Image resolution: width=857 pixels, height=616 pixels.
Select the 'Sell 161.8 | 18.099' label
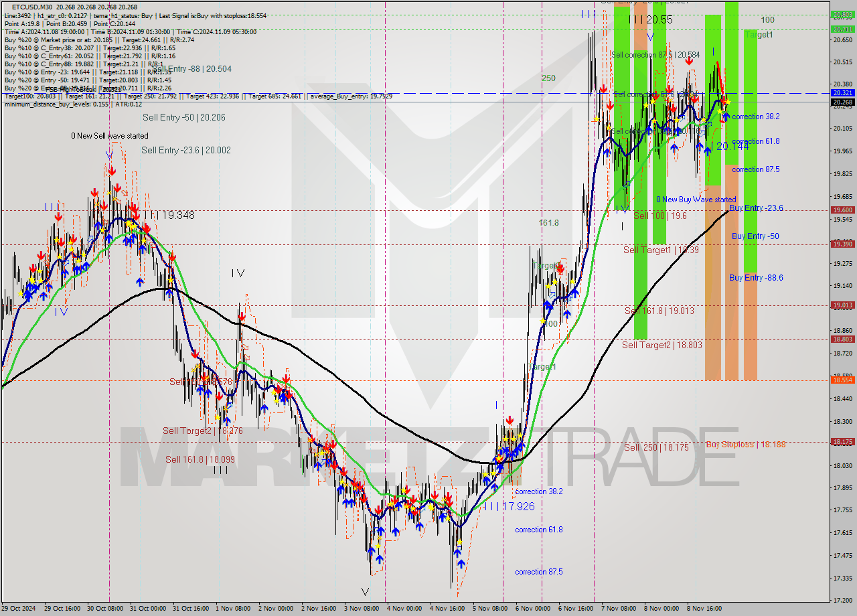tap(200, 459)
